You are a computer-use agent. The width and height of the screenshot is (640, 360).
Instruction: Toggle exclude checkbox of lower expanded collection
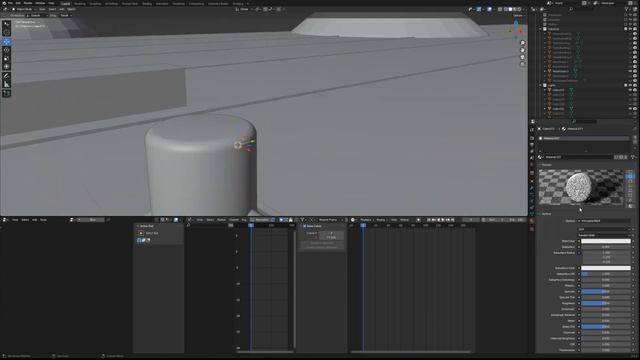point(626,85)
